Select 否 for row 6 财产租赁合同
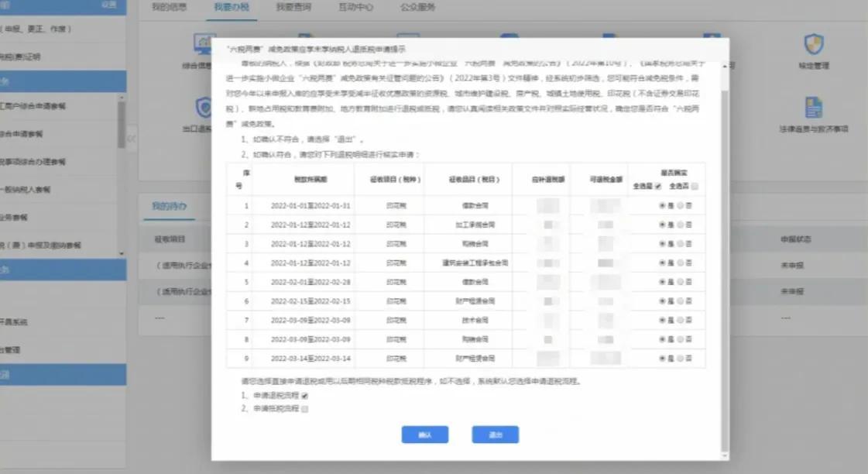 point(681,301)
